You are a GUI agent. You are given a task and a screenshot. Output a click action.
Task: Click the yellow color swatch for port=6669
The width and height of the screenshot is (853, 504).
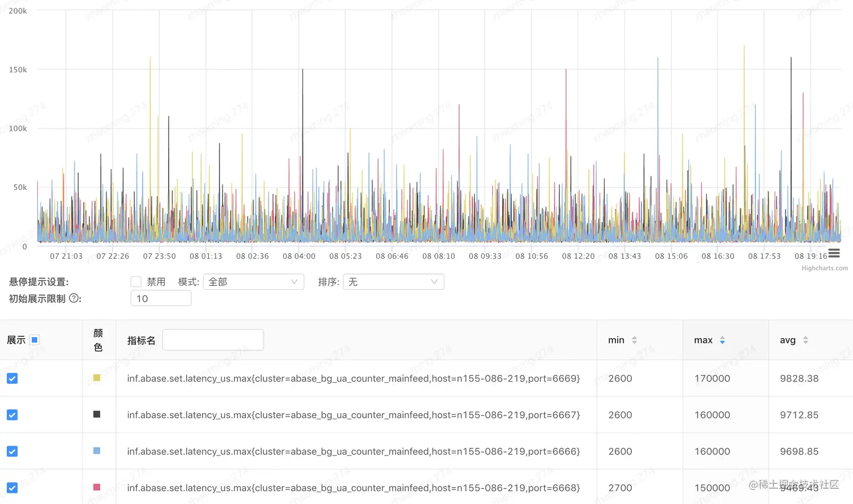pos(96,378)
